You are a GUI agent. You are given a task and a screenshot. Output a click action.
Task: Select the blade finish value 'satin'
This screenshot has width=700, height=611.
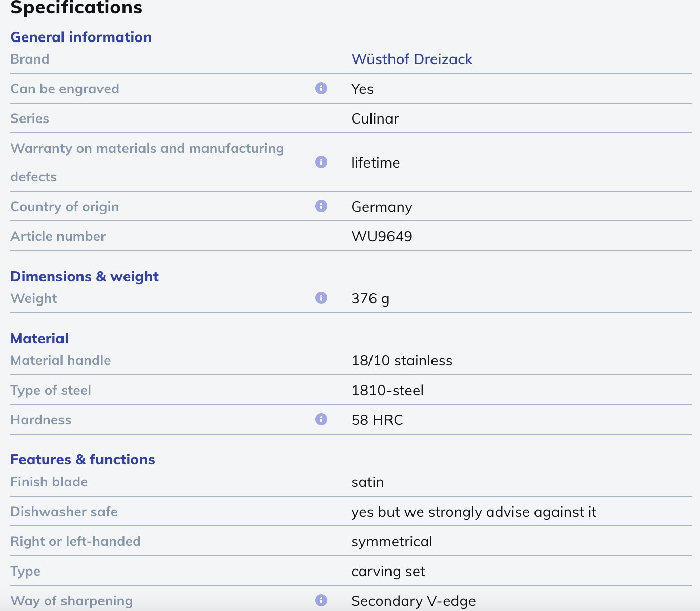coord(367,482)
